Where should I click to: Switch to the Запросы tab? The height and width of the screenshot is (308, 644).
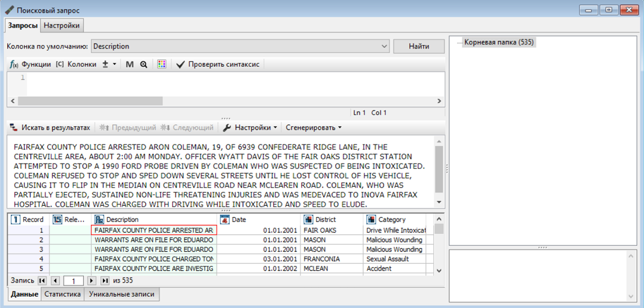pos(23,26)
